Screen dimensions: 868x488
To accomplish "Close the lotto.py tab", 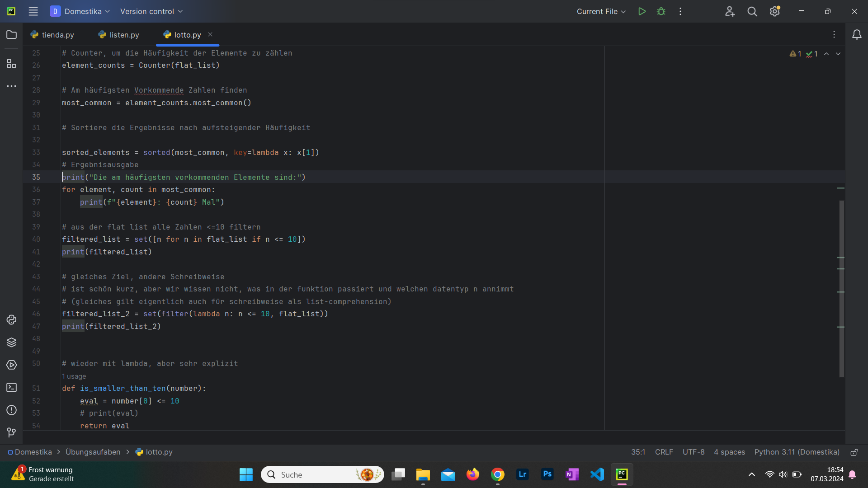I will [210, 34].
